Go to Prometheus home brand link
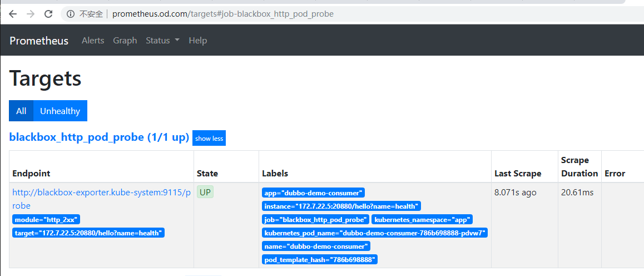 [x=39, y=41]
